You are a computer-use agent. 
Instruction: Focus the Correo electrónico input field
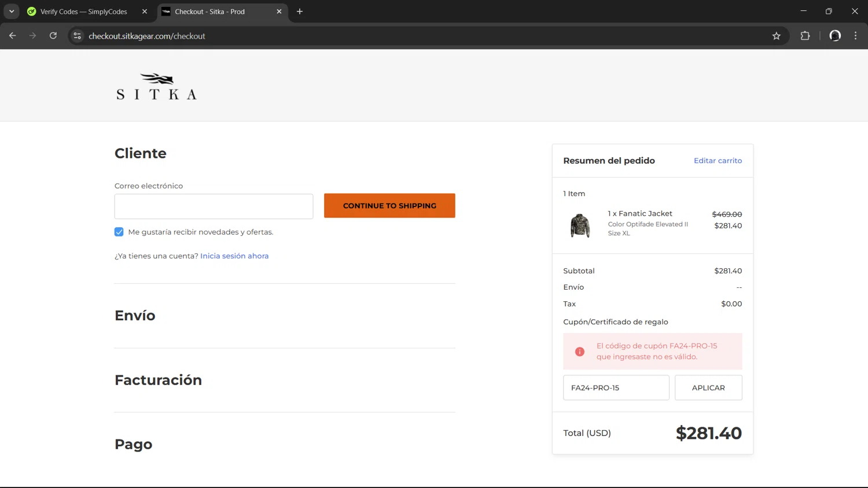click(214, 206)
